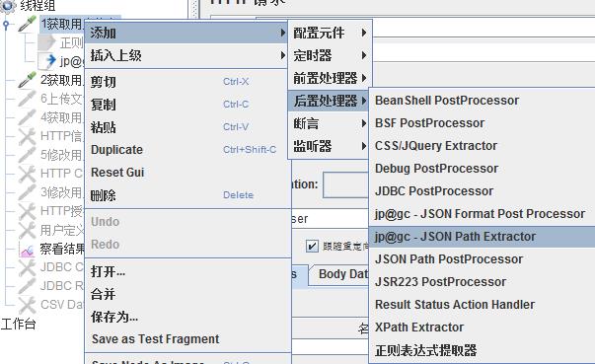Open the 前置处理器 submenu
The image size is (595, 364).
330,78
